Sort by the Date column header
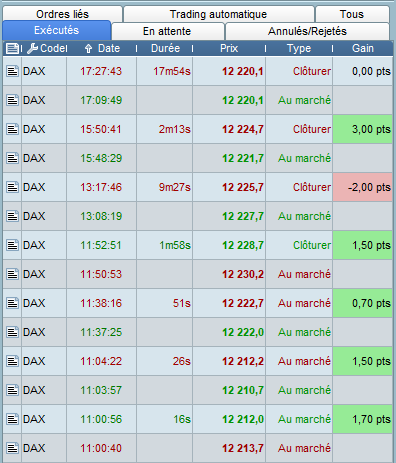 click(x=109, y=49)
